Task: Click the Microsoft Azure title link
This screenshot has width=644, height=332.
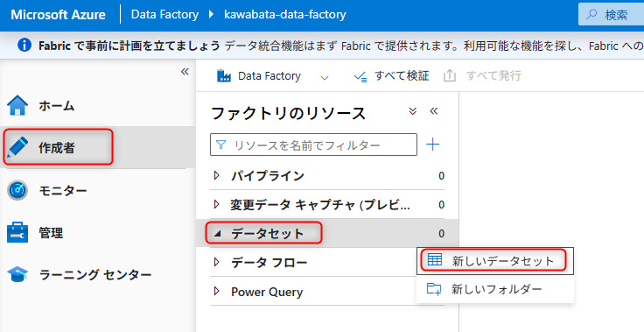Action: 58,15
